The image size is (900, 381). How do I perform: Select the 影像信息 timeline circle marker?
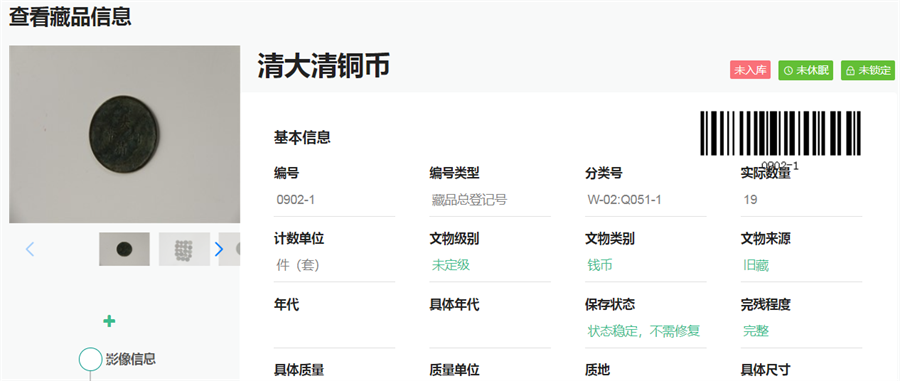point(90,359)
